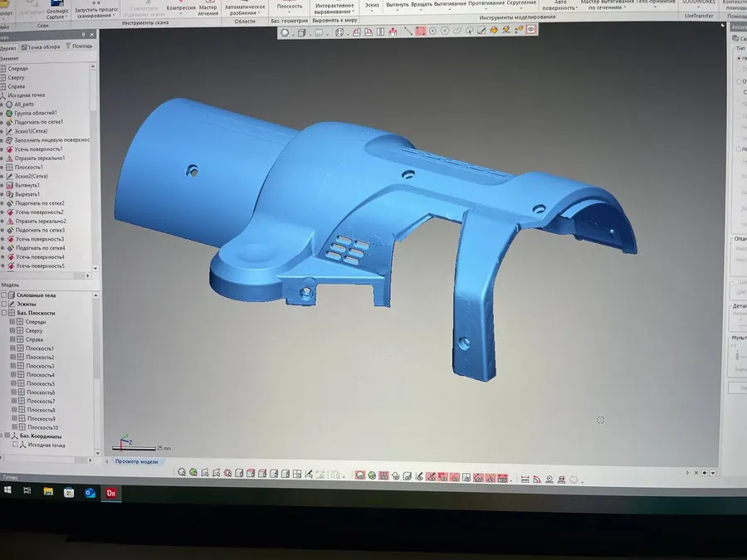Close the feature tree panel
747x560 pixels.
tap(92, 35)
